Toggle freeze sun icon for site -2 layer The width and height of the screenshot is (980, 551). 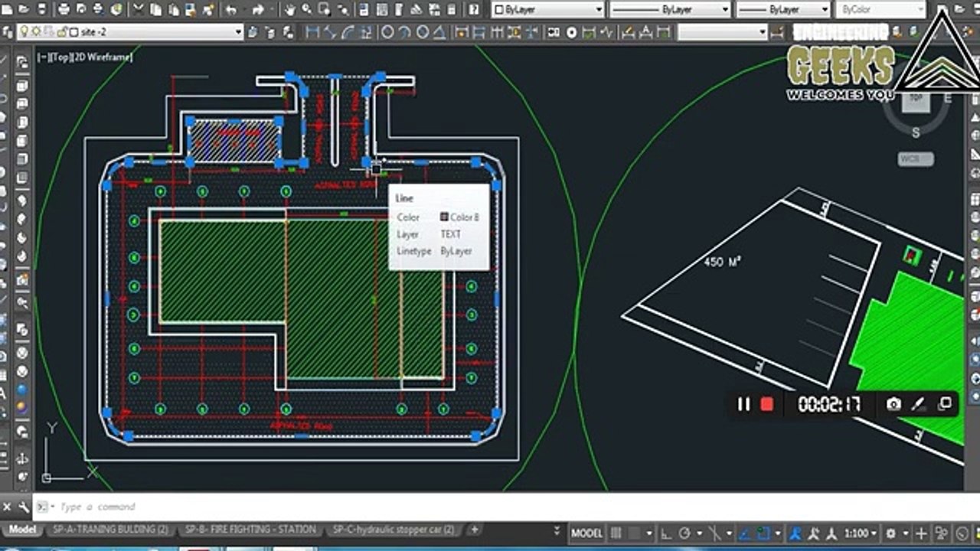click(35, 32)
